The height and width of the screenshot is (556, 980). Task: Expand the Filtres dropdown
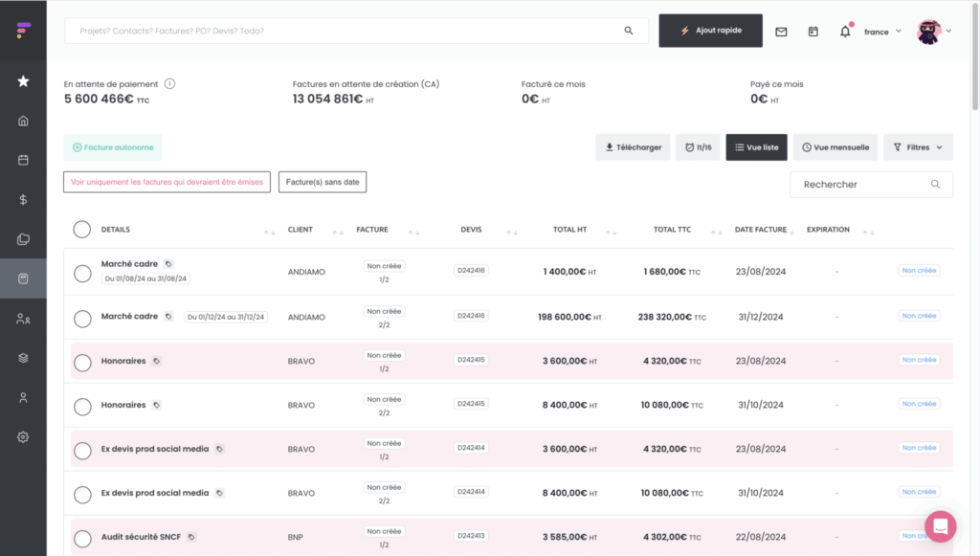[x=918, y=147]
